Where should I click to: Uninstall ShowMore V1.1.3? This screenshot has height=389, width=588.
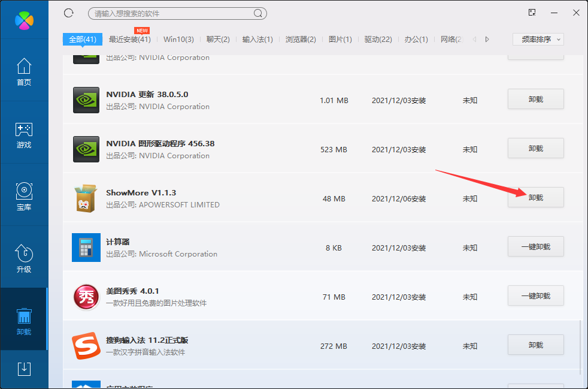(x=535, y=198)
